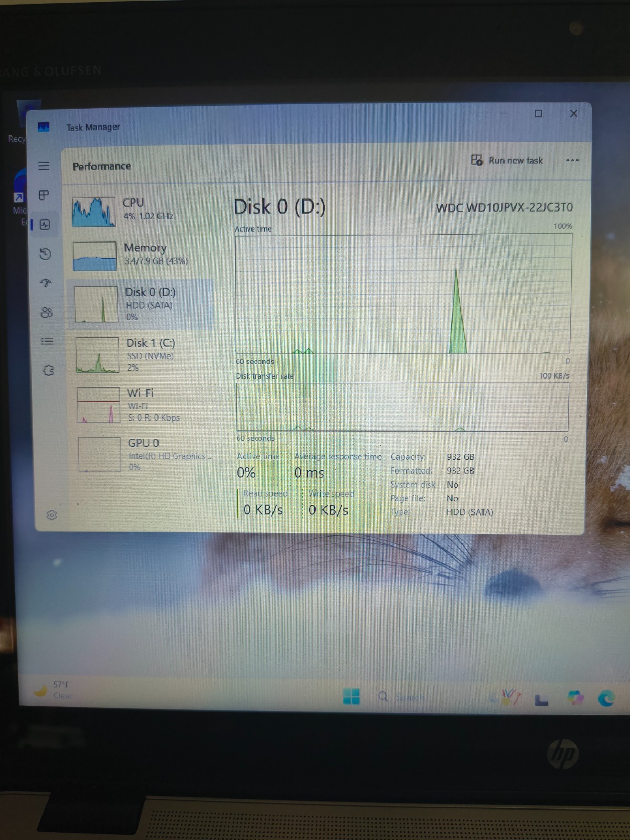
Task: Open the Processes page icon
Action: click(x=44, y=195)
